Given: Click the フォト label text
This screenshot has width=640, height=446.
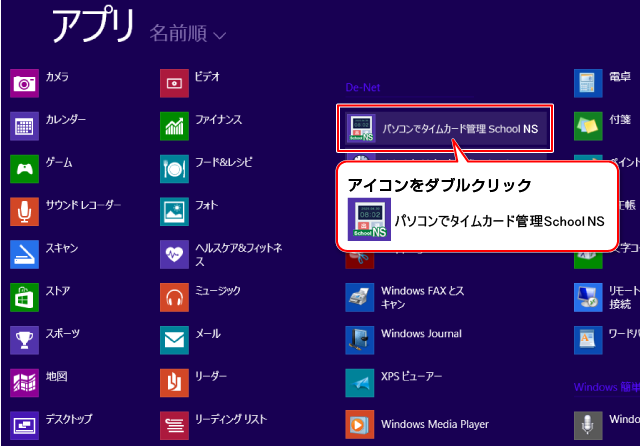Looking at the screenshot, I should pyautogui.click(x=207, y=205).
